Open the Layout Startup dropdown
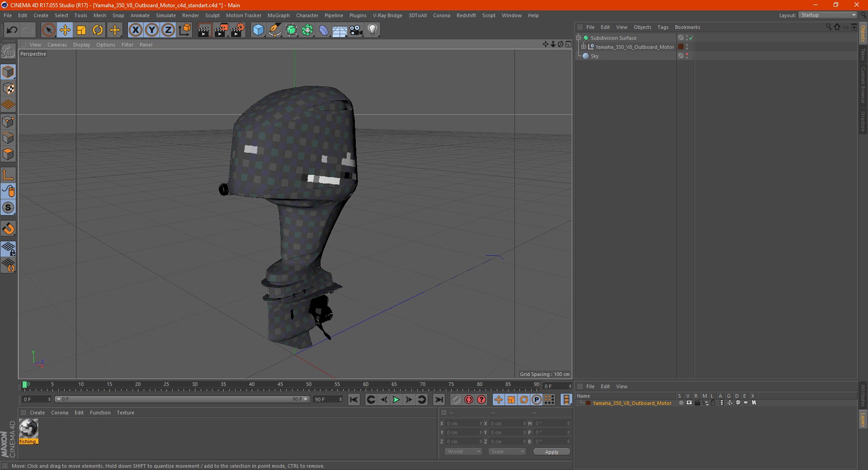This screenshot has height=470, width=868. 828,15
